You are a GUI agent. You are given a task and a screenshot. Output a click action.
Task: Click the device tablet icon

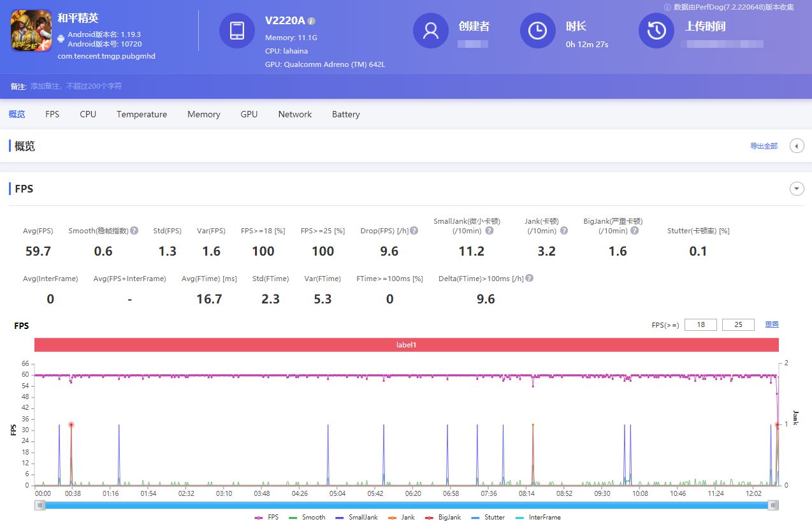[236, 31]
